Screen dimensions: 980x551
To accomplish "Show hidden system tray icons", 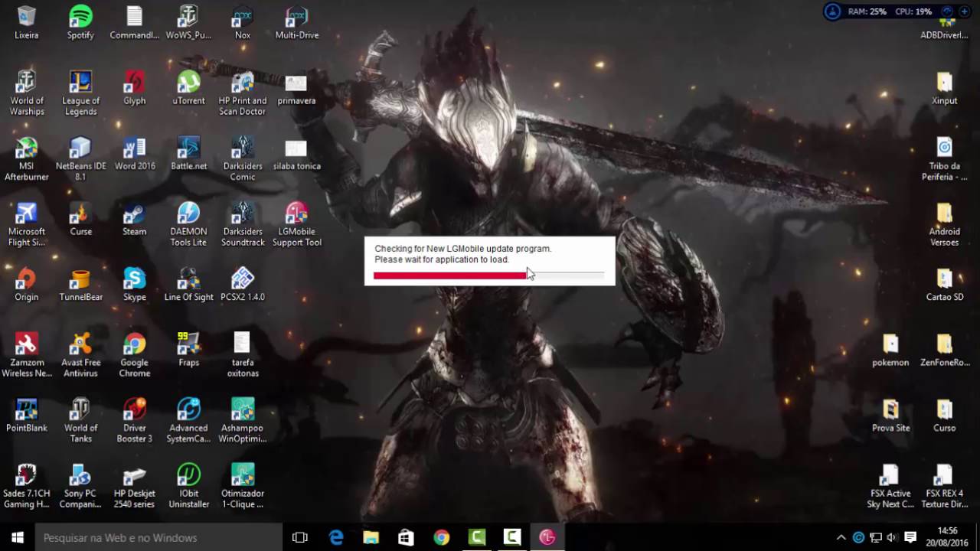I will [x=841, y=537].
